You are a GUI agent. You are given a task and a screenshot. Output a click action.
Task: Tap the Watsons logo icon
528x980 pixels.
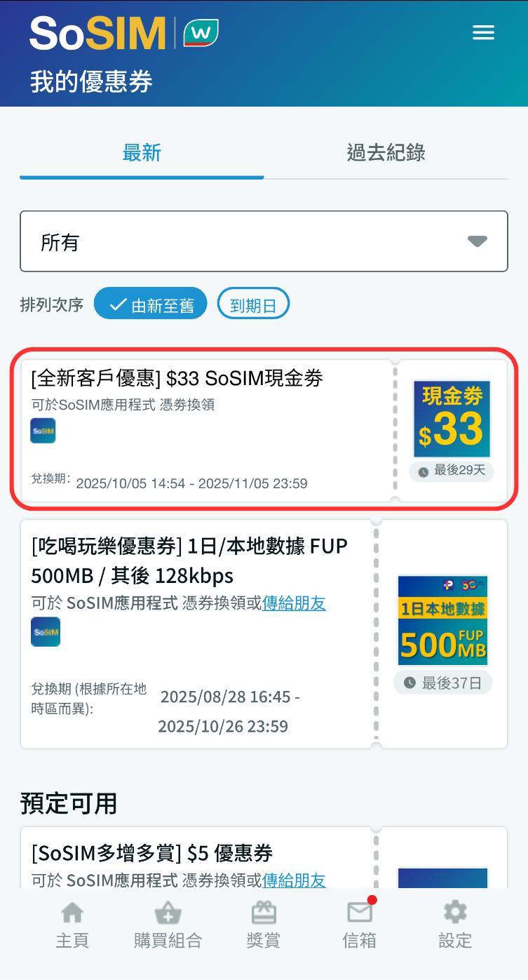click(x=201, y=32)
